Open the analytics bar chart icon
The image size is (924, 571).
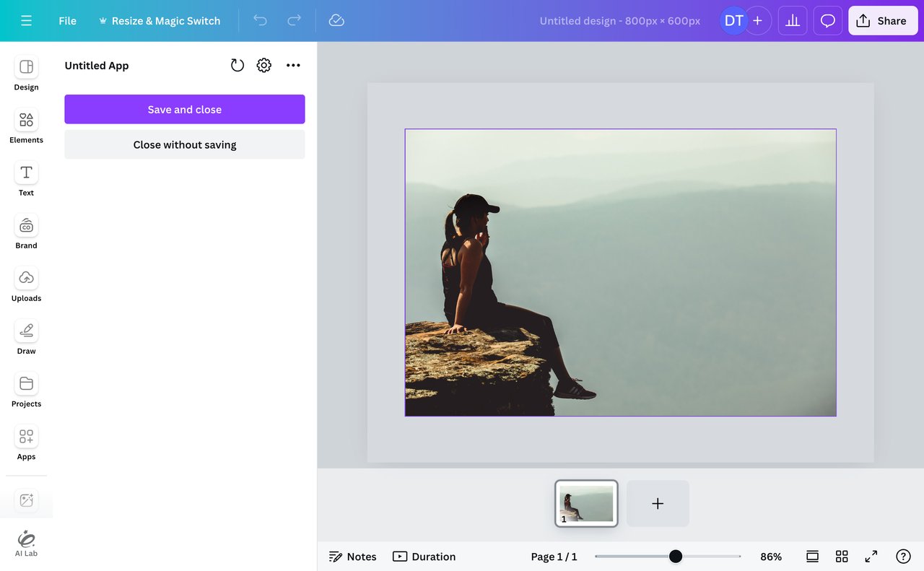coord(793,21)
